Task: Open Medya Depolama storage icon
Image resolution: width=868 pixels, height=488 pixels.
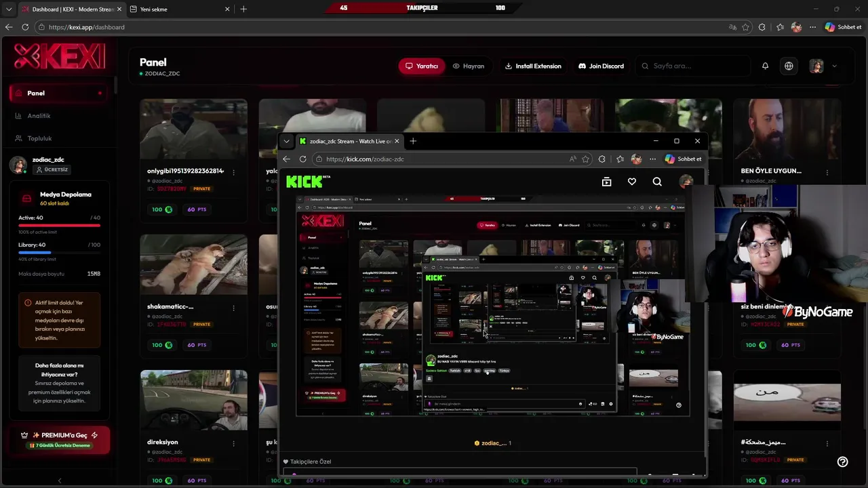Action: pos(26,199)
